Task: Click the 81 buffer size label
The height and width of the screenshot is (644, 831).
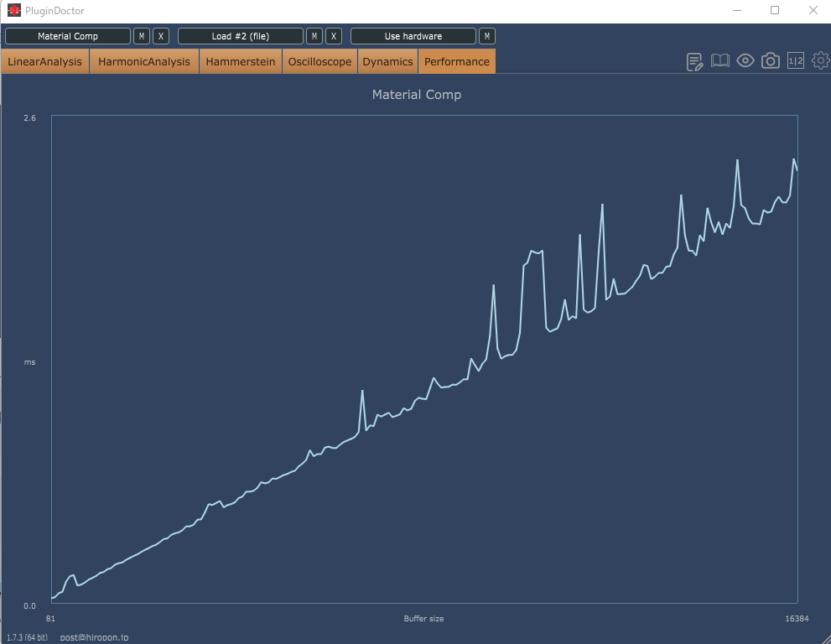Action: point(50,619)
